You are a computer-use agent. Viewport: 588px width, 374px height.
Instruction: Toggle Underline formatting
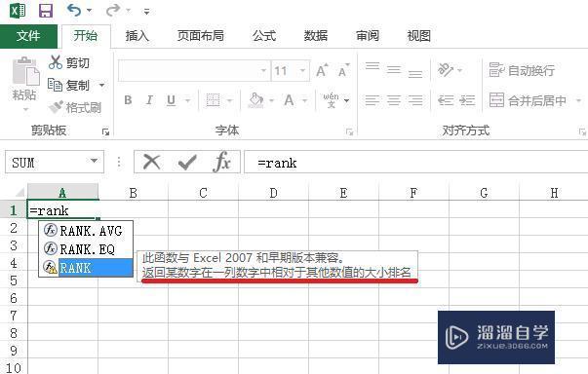tap(171, 100)
